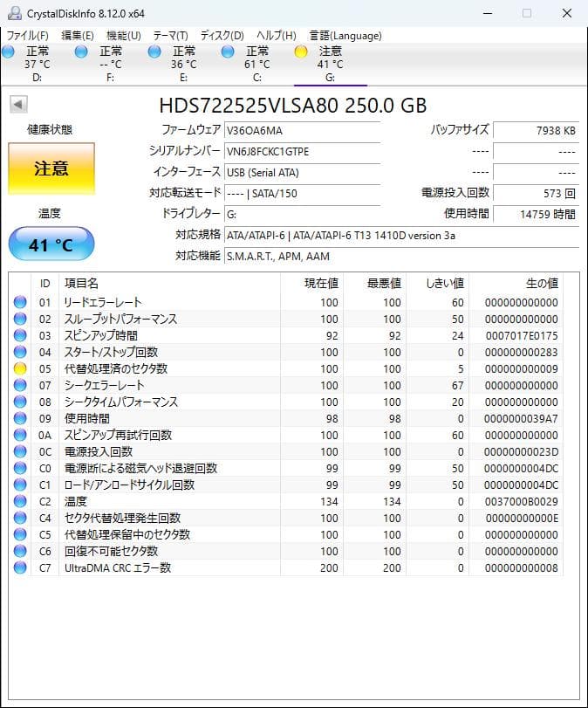This screenshot has width=588, height=708.
Task: Click raw value 0007017E0175
Action: point(522,336)
